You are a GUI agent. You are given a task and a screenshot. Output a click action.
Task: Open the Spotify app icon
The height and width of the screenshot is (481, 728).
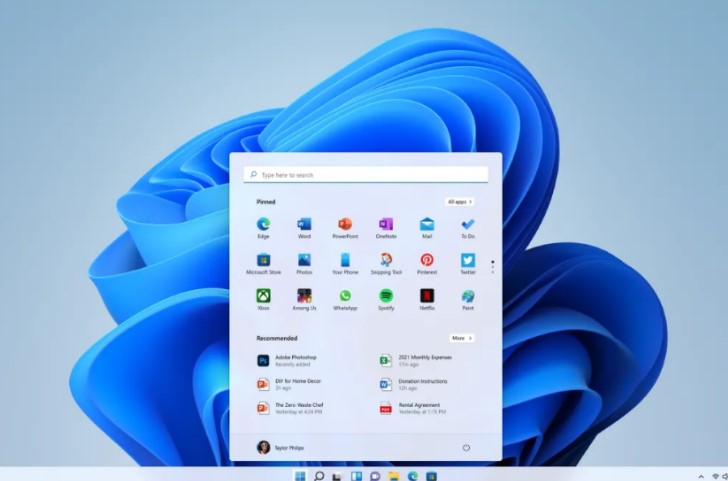pos(386,297)
